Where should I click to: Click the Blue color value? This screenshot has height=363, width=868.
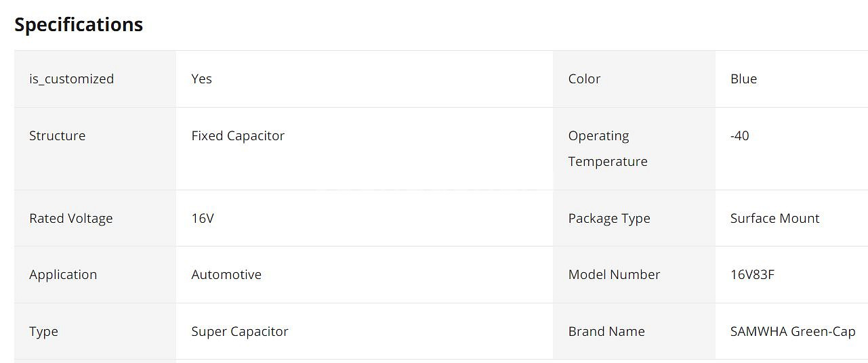tap(743, 79)
